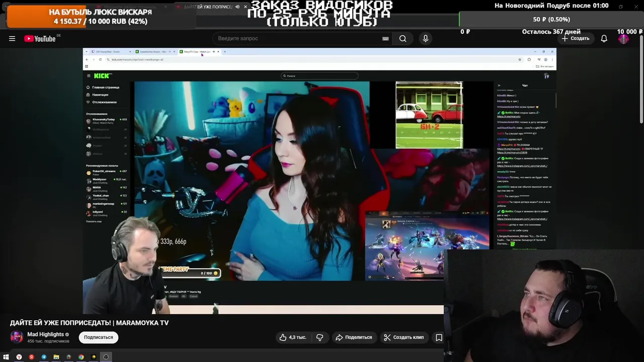Bookmark page with the star icon
This screenshot has height=362, width=644.
tap(520, 59)
